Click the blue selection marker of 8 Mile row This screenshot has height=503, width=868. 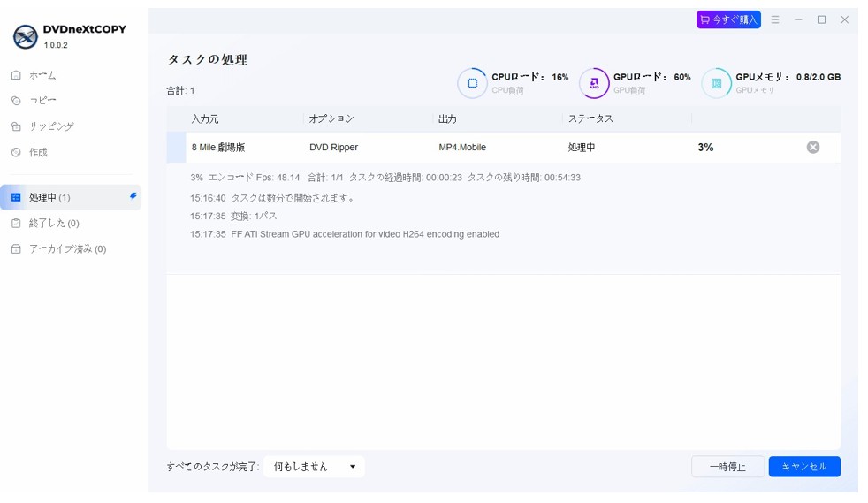point(176,148)
